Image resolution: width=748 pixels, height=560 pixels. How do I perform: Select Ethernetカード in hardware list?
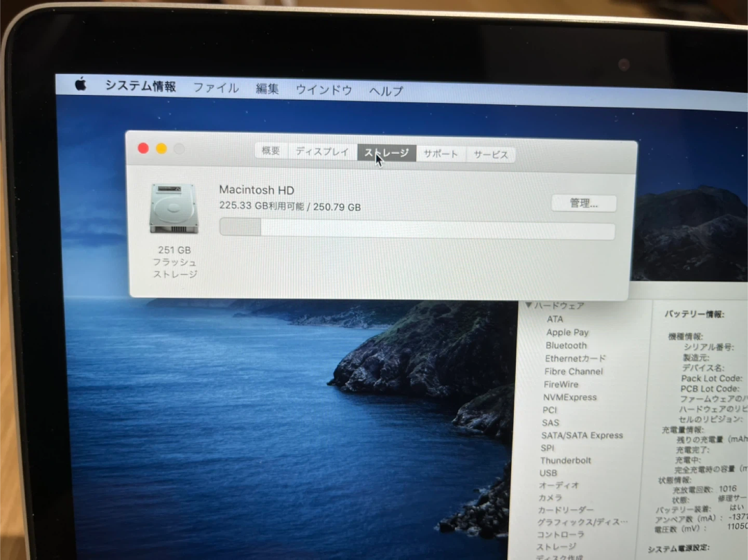point(576,358)
